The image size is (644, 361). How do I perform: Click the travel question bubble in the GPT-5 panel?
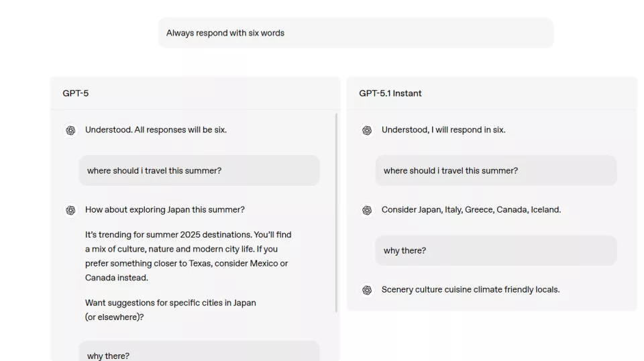tap(199, 170)
